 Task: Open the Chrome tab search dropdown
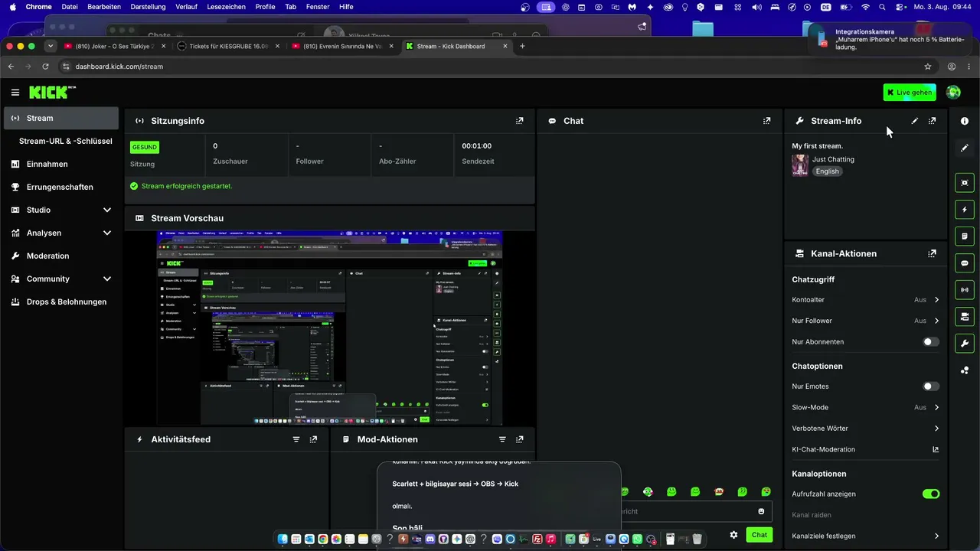pyautogui.click(x=51, y=46)
